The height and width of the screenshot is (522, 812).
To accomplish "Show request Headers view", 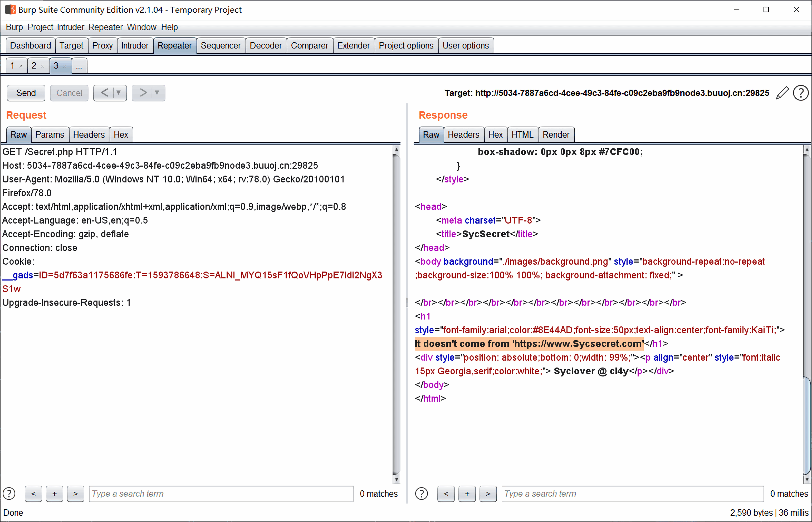I will click(x=89, y=134).
